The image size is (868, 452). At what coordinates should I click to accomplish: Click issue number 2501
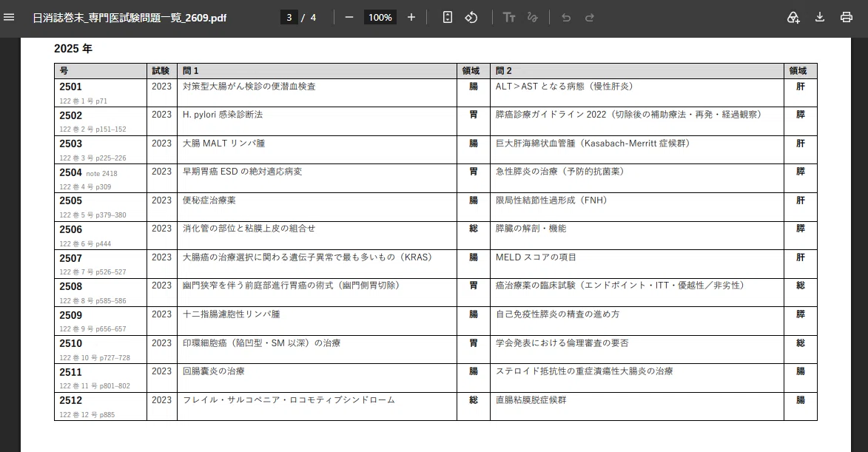[71, 87]
